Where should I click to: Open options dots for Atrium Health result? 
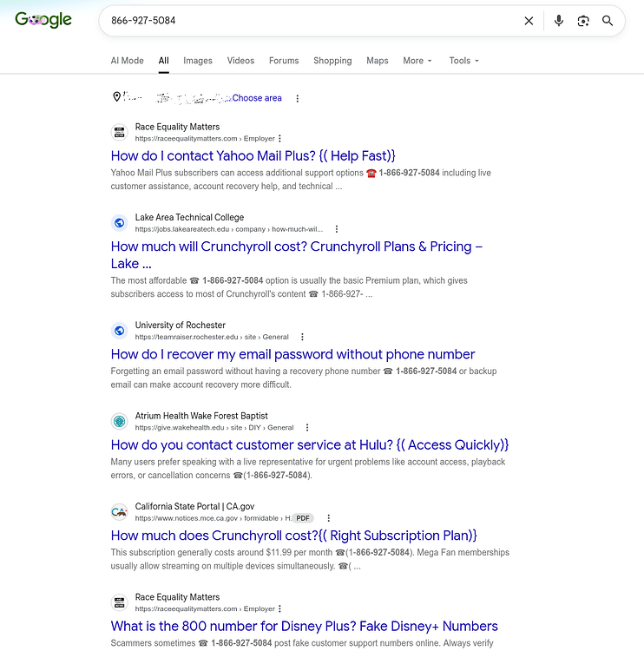(307, 427)
